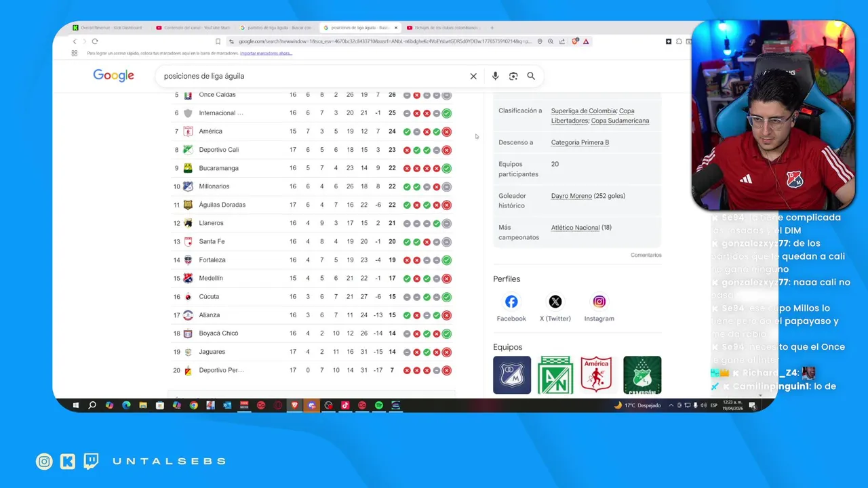The image size is (868, 488).
Task: Open the X (Twitter) profile icon
Action: pyautogui.click(x=555, y=302)
